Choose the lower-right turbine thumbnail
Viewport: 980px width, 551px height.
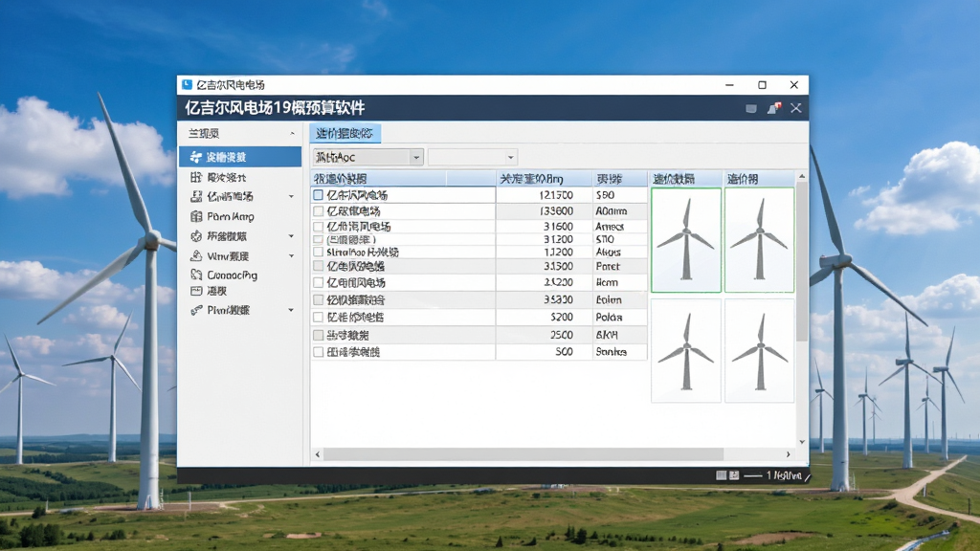coord(759,350)
